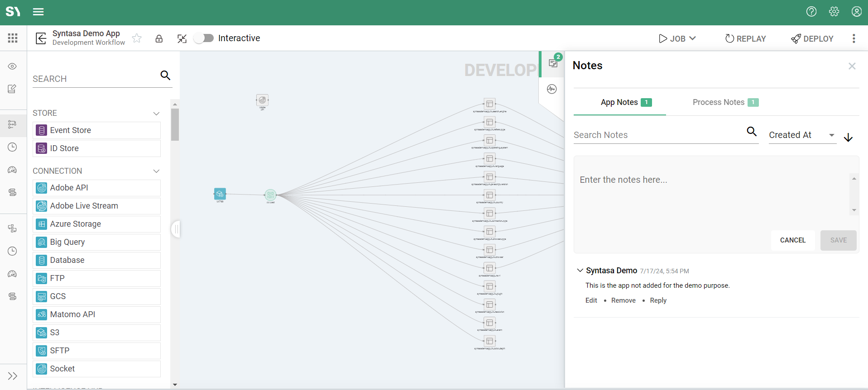Open the apps grid launcher icon

pos(13,38)
